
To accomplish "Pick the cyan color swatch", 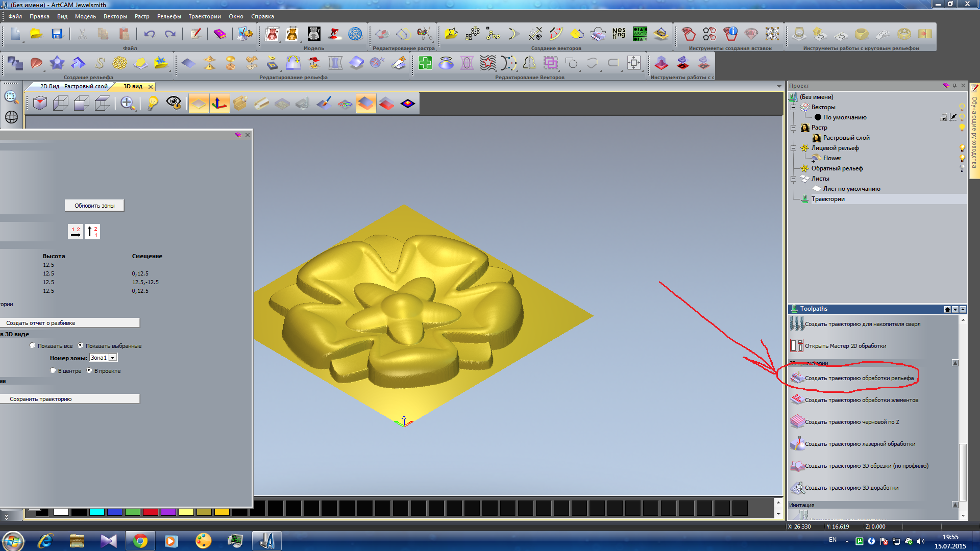I will click(x=96, y=512).
